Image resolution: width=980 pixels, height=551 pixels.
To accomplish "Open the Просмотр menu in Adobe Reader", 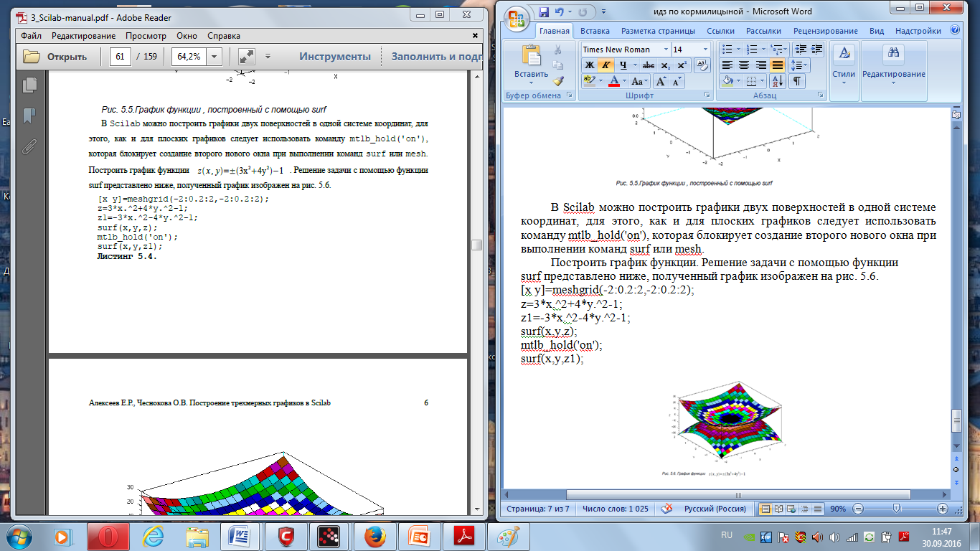I will [x=145, y=36].
